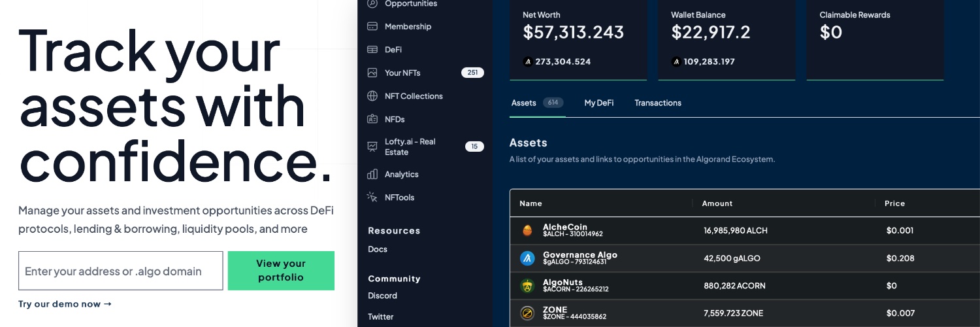
Task: Focus the address or .algo domain field
Action: 121,271
